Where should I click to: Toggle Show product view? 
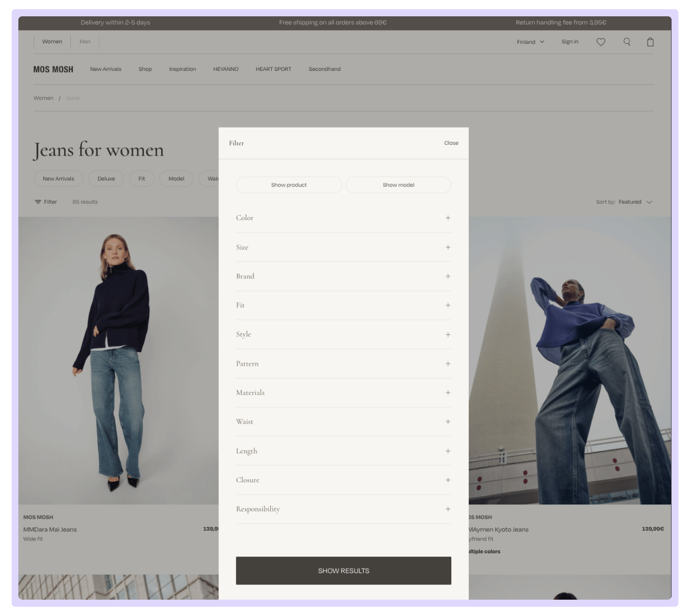289,185
